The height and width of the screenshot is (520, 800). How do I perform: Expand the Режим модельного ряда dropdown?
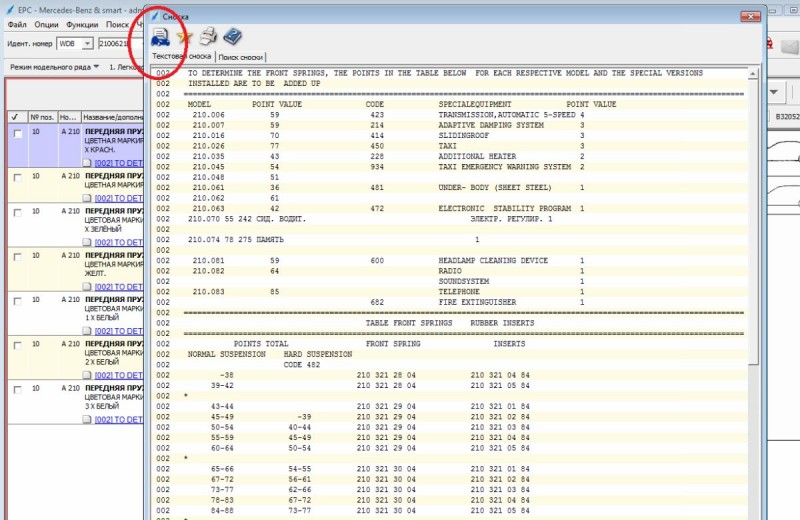[96, 67]
